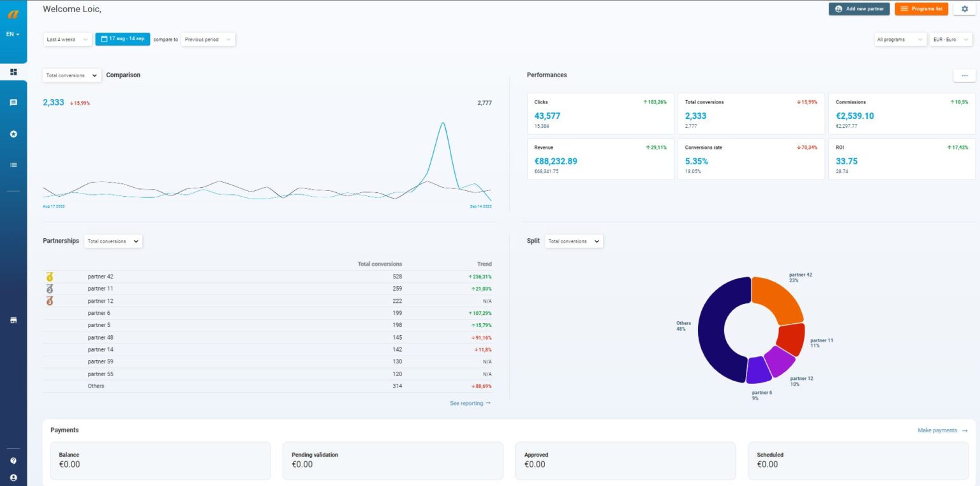This screenshot has width=980, height=486.
Task: Open the Performances panel ellipsis menu
Action: pos(964,75)
